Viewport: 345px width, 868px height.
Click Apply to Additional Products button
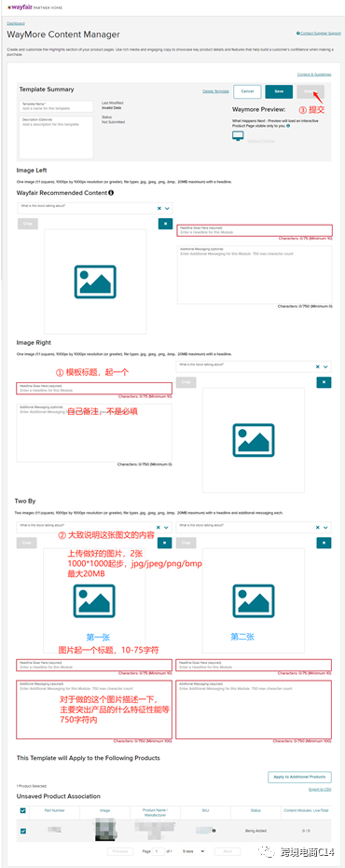click(x=299, y=778)
